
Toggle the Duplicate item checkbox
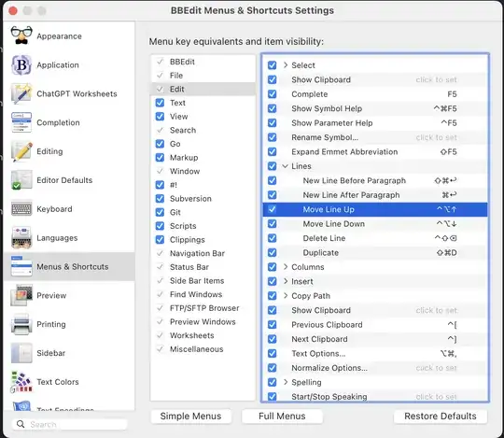click(x=272, y=253)
